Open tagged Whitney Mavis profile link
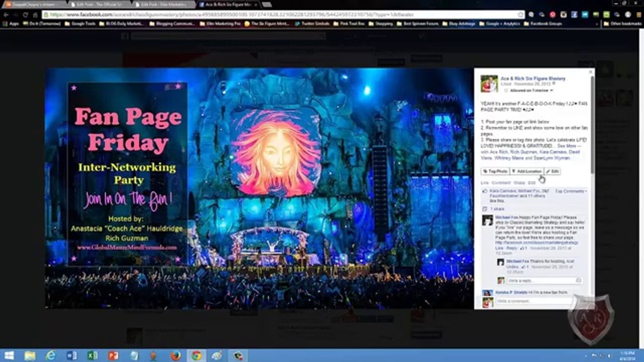This screenshot has height=362, width=644. pyautogui.click(x=508, y=158)
